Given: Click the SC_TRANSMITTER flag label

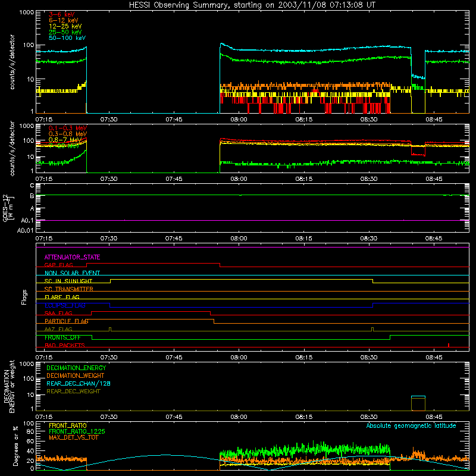Looking at the screenshot, I should (x=69, y=289).
